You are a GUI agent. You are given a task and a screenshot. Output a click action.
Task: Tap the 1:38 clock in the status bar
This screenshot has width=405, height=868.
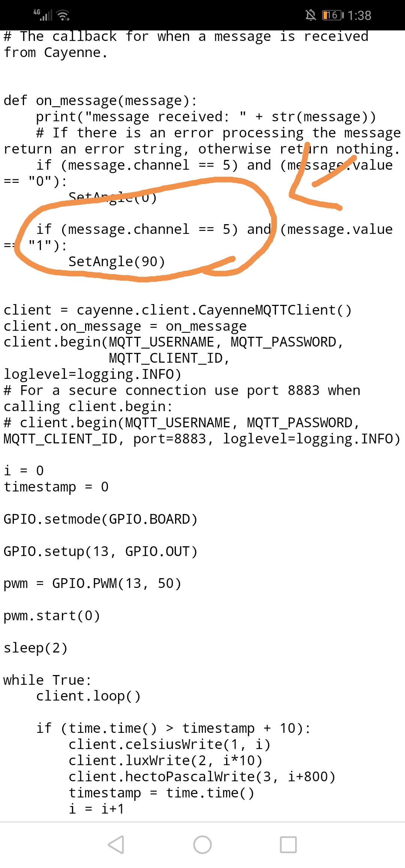tap(359, 15)
